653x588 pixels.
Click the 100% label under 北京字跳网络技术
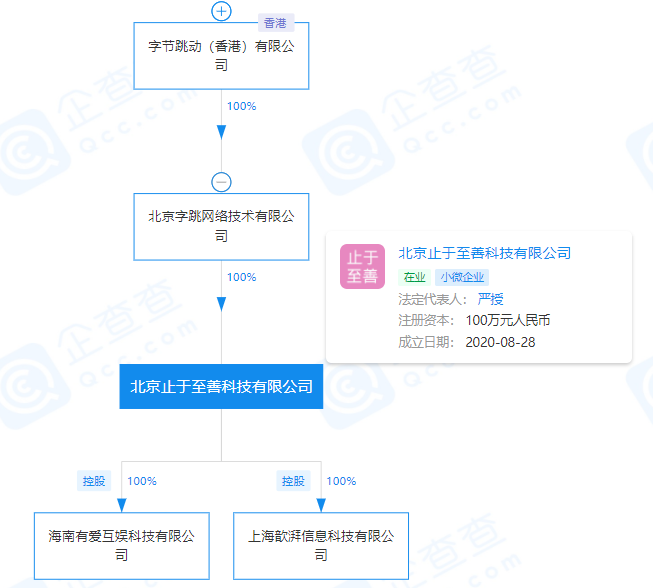242,277
